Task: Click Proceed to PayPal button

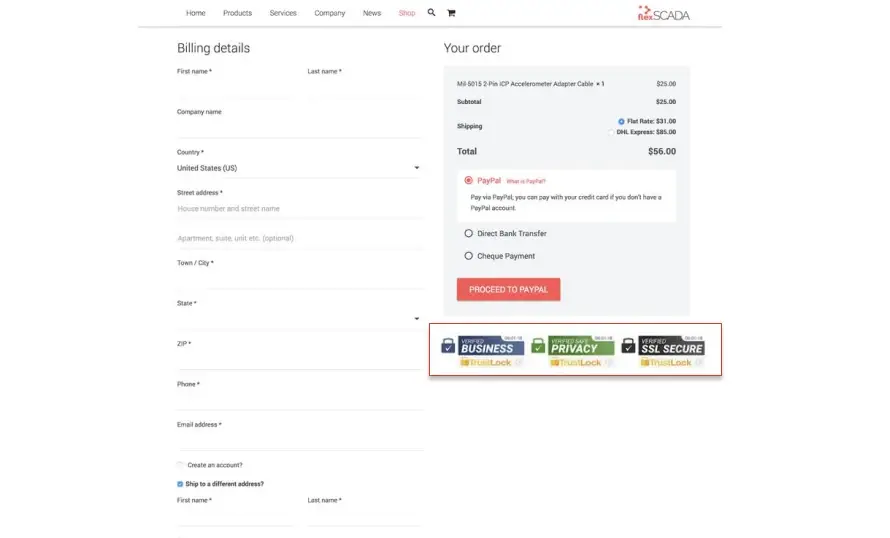Action: point(509,289)
